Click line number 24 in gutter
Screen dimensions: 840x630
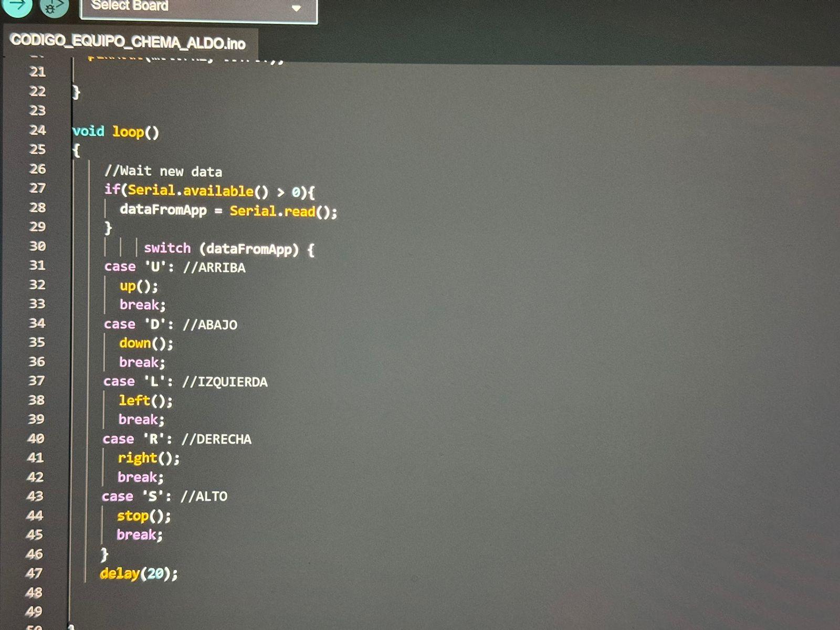(37, 130)
